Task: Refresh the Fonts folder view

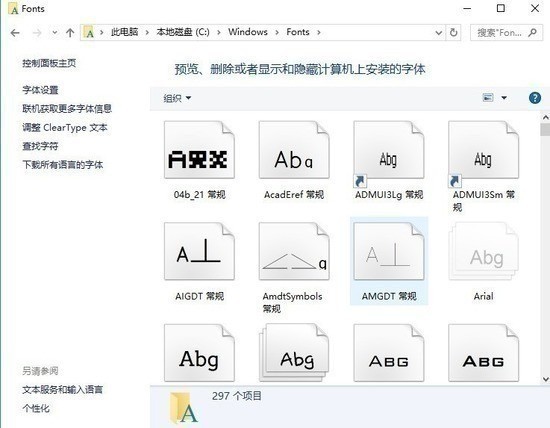Action: click(x=453, y=33)
